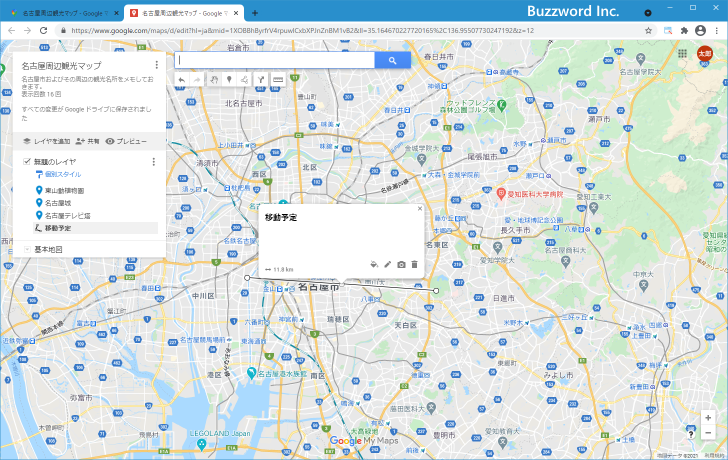Click the LEGOLAND Japan map pin

[x=201, y=445]
